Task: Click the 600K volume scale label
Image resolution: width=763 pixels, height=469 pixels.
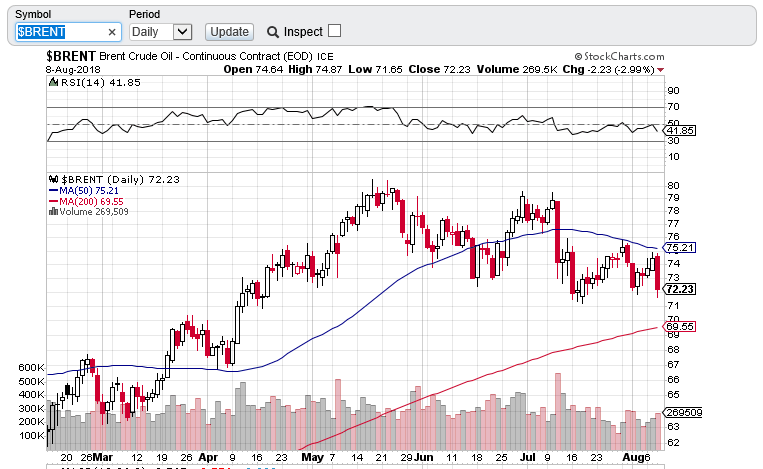Action: [31, 367]
